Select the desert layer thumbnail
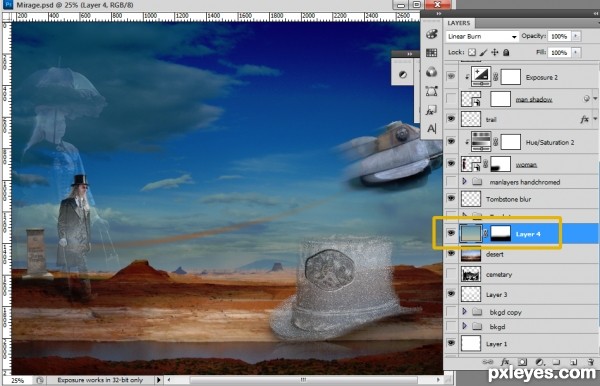600x386 pixels. (x=471, y=254)
